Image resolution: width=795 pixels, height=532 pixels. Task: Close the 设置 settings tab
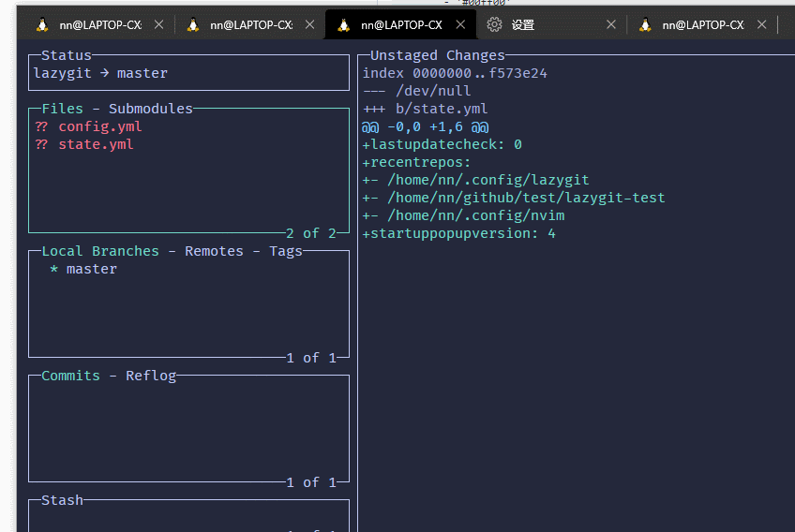coord(611,24)
